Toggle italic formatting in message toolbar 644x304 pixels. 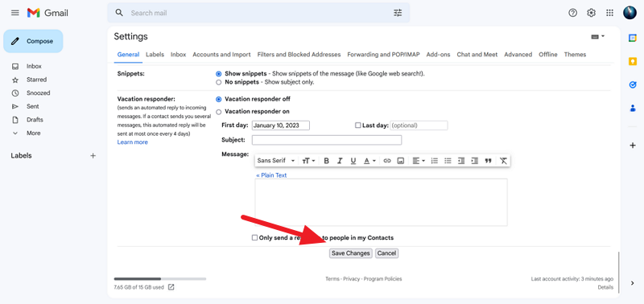(340, 161)
